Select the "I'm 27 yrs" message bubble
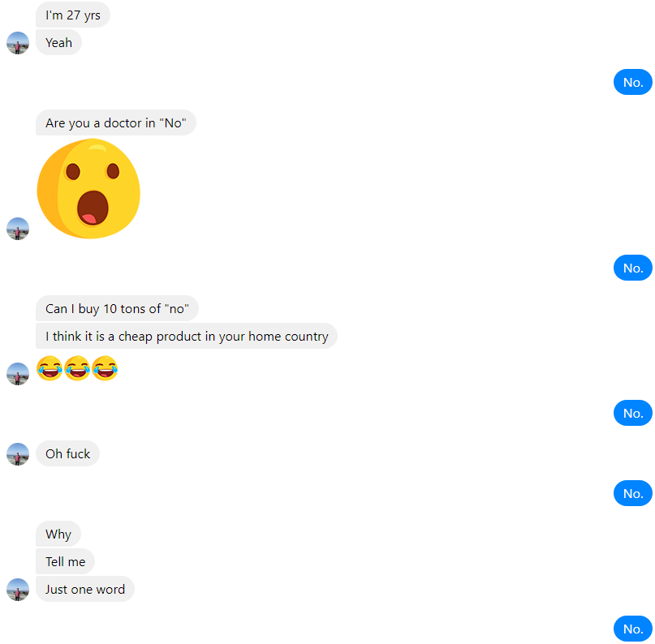655x644 pixels. (x=73, y=15)
